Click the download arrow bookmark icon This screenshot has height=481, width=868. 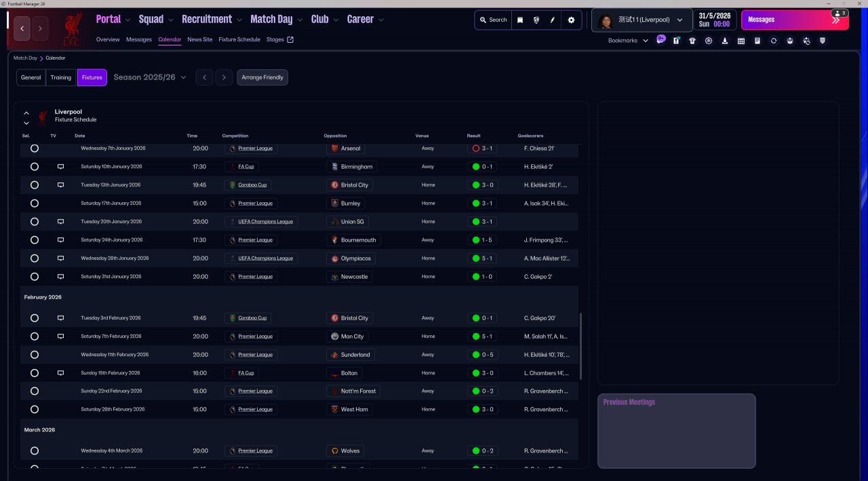point(725,41)
